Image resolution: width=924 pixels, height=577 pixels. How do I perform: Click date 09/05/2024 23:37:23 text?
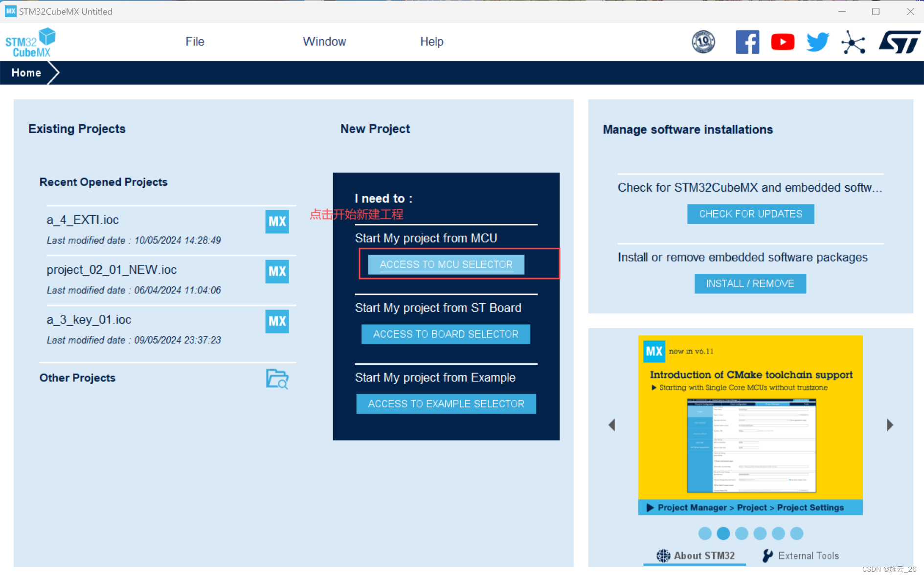coord(178,340)
